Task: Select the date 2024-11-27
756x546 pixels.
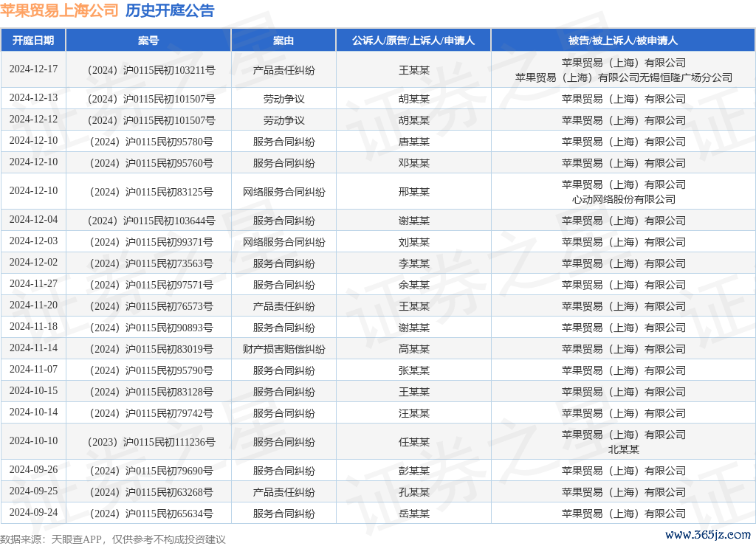Action: 33,283
